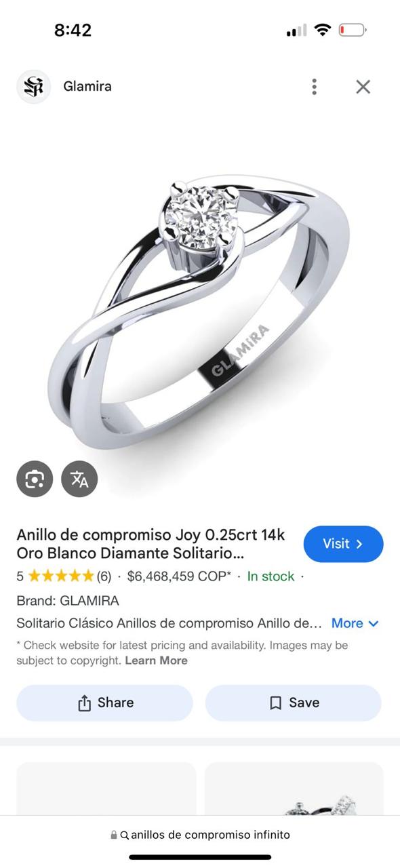Tap the Glamira source name
This screenshot has height=868, width=400.
click(x=87, y=87)
